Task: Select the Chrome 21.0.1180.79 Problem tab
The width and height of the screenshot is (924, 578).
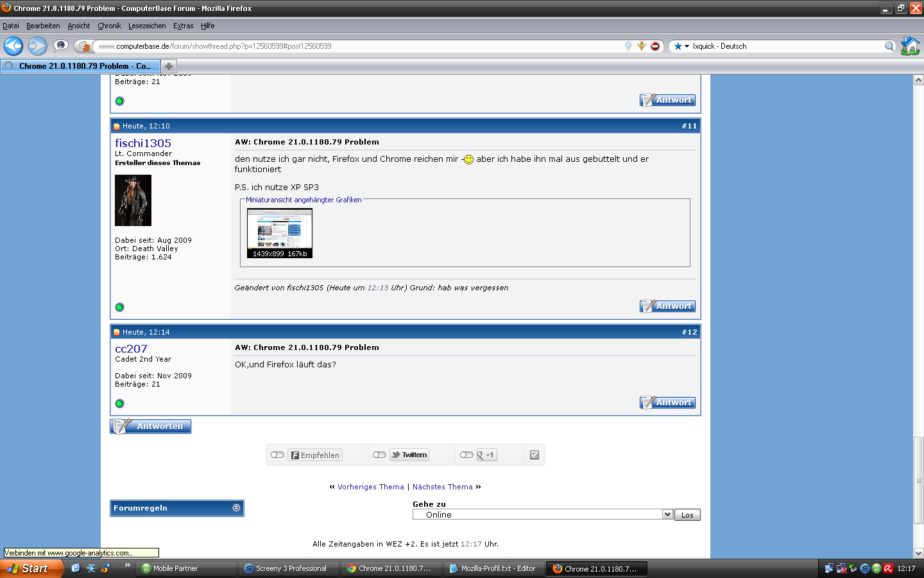Action: pyautogui.click(x=80, y=66)
